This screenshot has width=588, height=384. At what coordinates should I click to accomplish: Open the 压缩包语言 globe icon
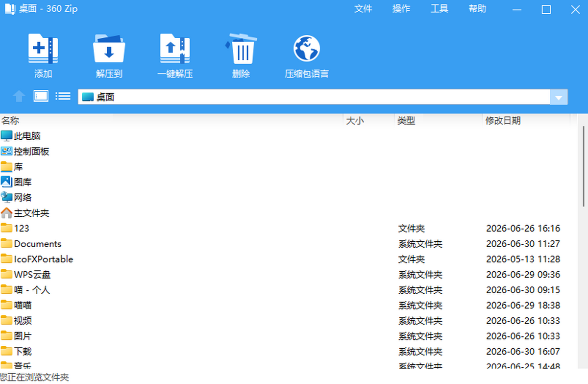[307, 49]
